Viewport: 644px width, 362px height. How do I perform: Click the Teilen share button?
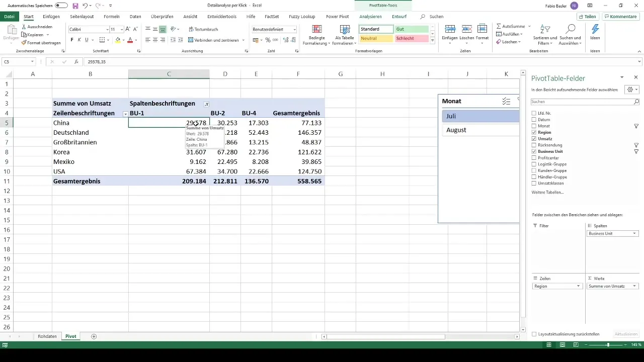point(587,17)
